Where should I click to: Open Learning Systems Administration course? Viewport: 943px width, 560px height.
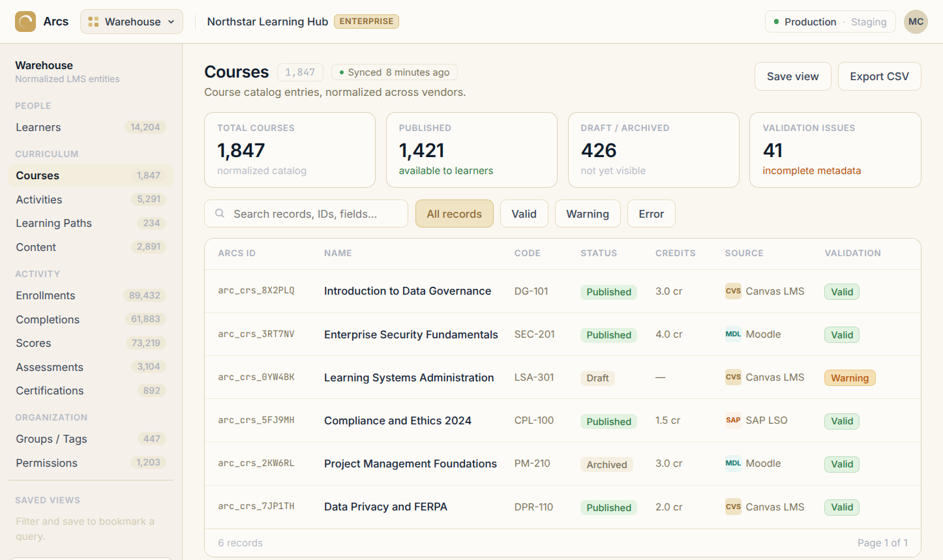[x=409, y=377]
